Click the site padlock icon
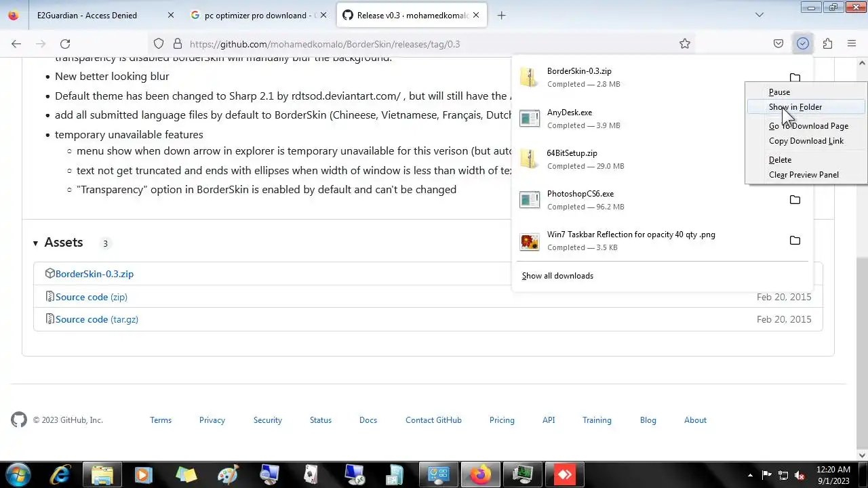868x488 pixels. point(178,43)
